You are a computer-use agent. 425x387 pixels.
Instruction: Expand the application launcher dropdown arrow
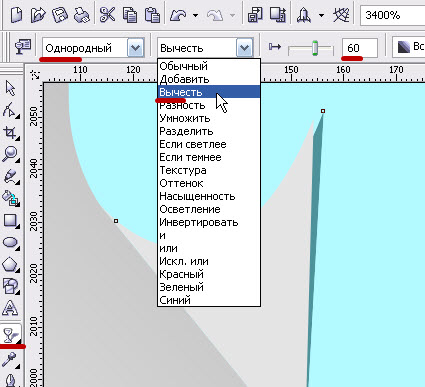coord(321,15)
